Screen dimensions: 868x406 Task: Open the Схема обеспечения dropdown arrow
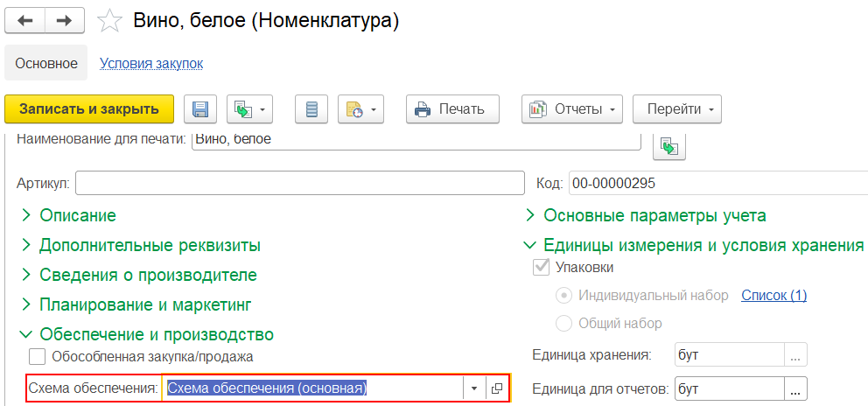(473, 388)
